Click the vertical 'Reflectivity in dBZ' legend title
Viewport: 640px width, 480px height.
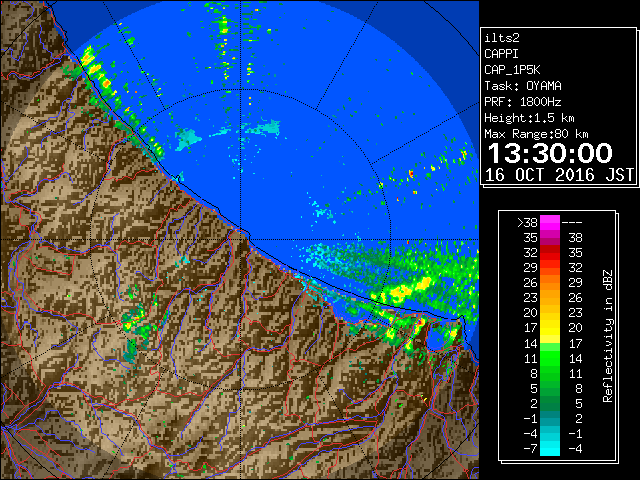tap(608, 336)
